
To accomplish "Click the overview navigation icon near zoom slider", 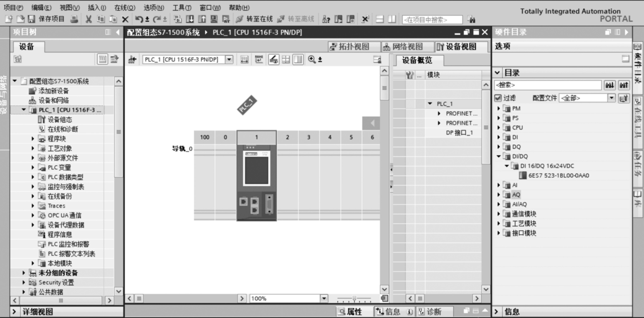I will click(384, 298).
